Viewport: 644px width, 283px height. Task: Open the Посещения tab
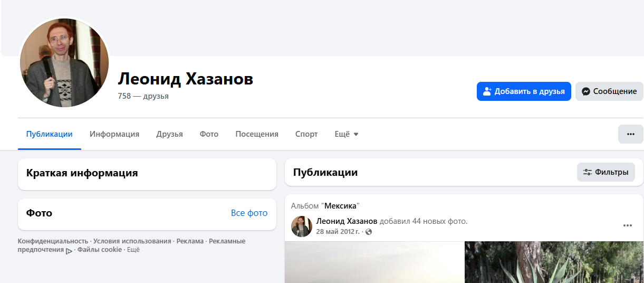(257, 134)
